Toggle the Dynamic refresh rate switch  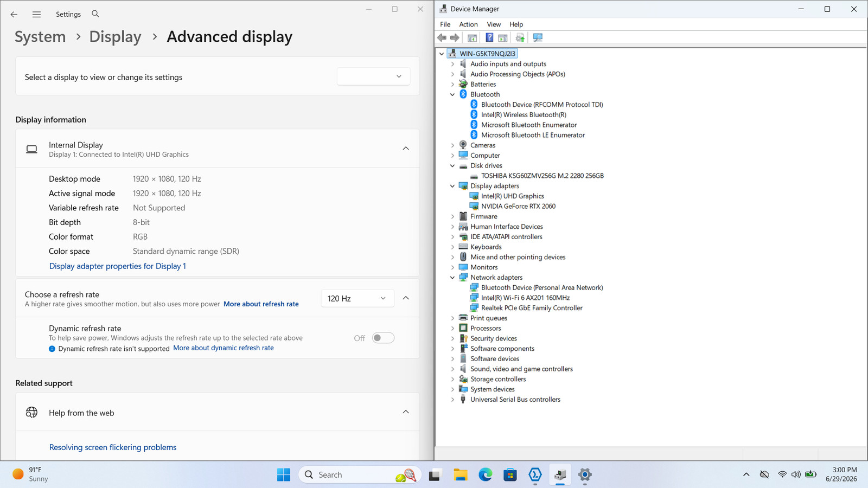tap(383, 338)
